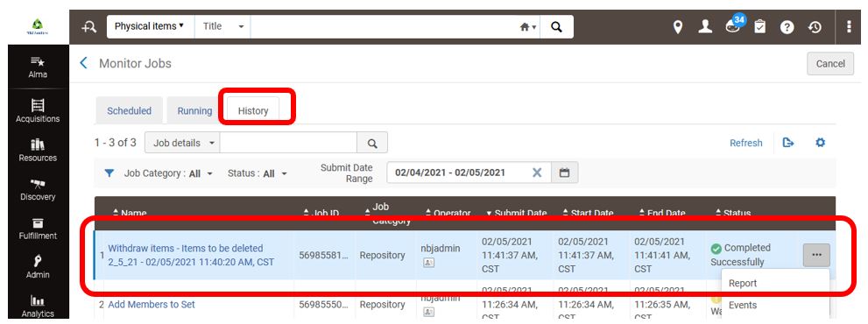Screen dimensions: 868x324
Task: Open nbjadmin operator card icon in Withdraw row
Action: 428,263
